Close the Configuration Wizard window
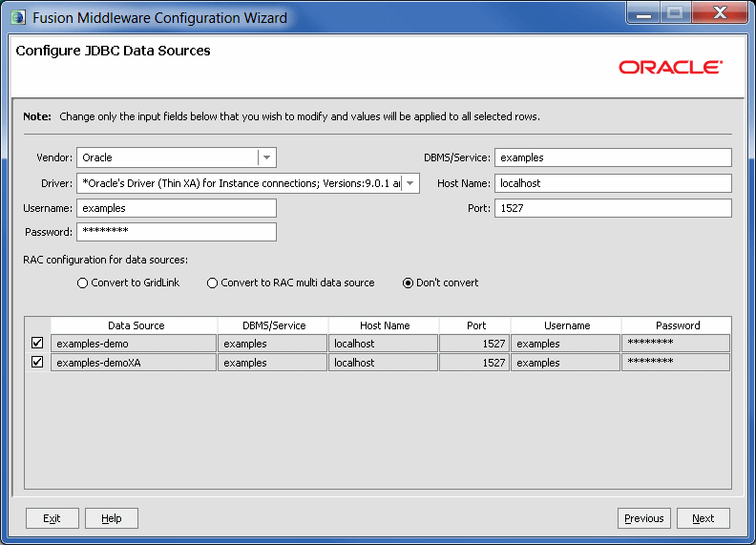This screenshot has height=545, width=756. point(720,13)
